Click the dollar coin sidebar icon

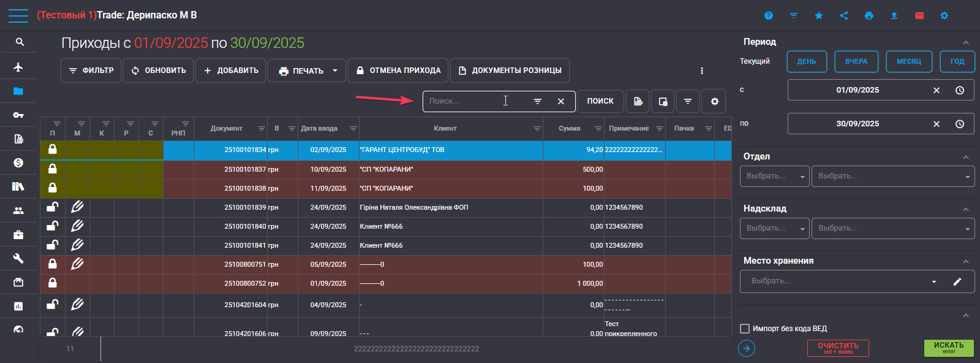18,162
